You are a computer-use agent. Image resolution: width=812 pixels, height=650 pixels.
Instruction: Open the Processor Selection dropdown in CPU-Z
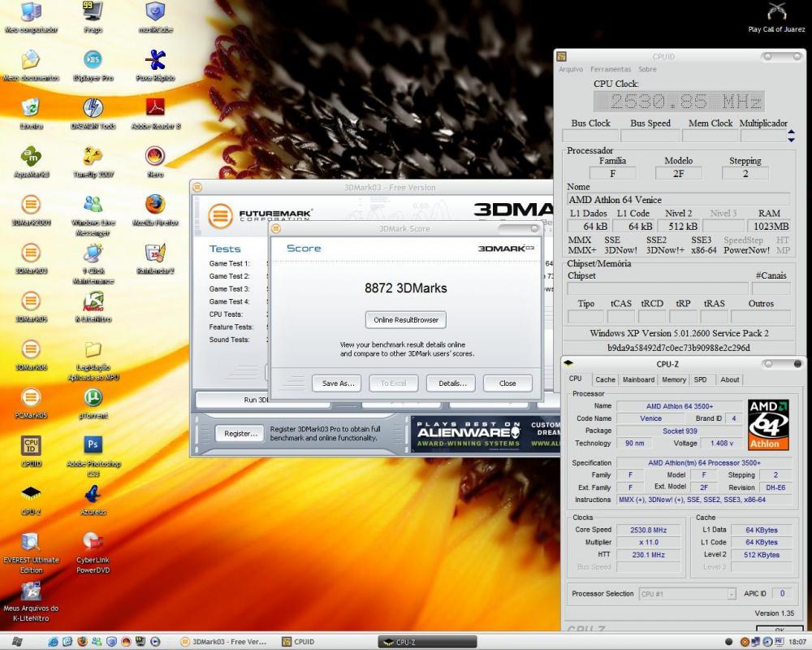pos(688,594)
